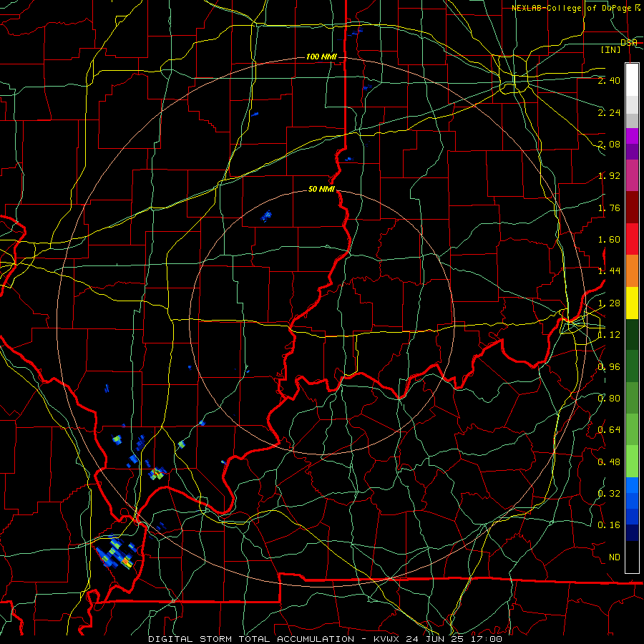Click the 1.12 legend value
Screen dimensions: 644x644
[x=609, y=335]
